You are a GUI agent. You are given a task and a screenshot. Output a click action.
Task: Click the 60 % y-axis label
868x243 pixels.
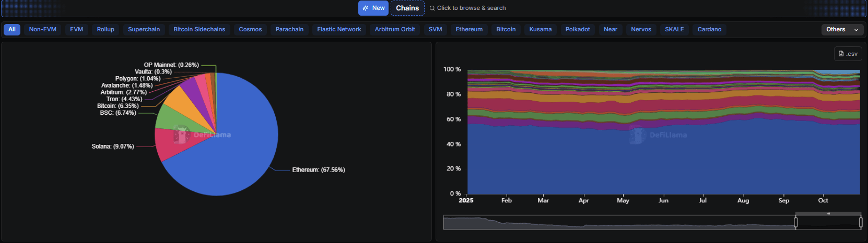[x=453, y=119]
